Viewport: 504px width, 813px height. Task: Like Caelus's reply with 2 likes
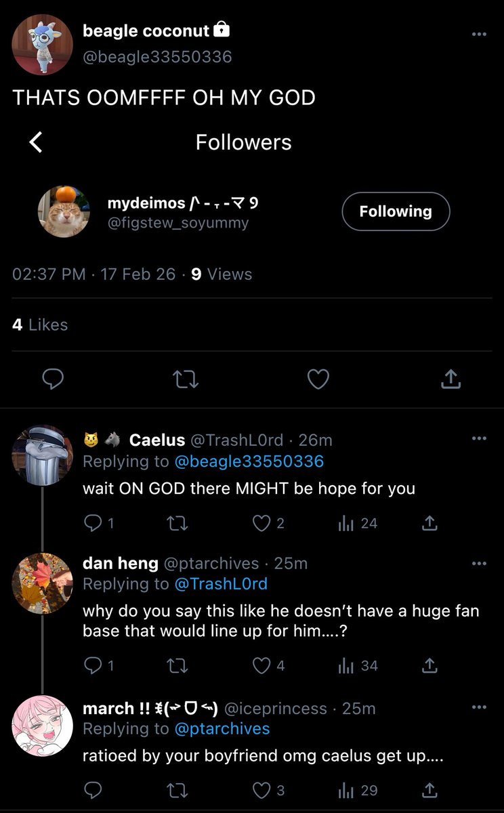[268, 523]
